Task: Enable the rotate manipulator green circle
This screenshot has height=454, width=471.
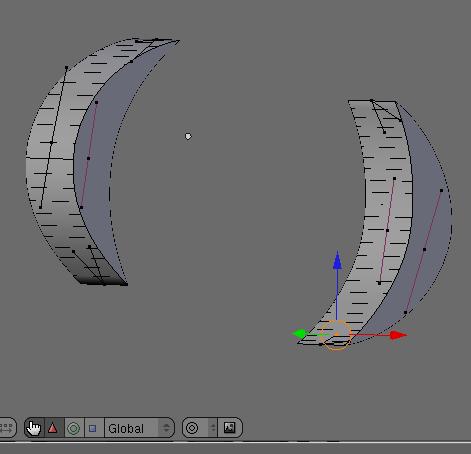Action: coord(74,428)
